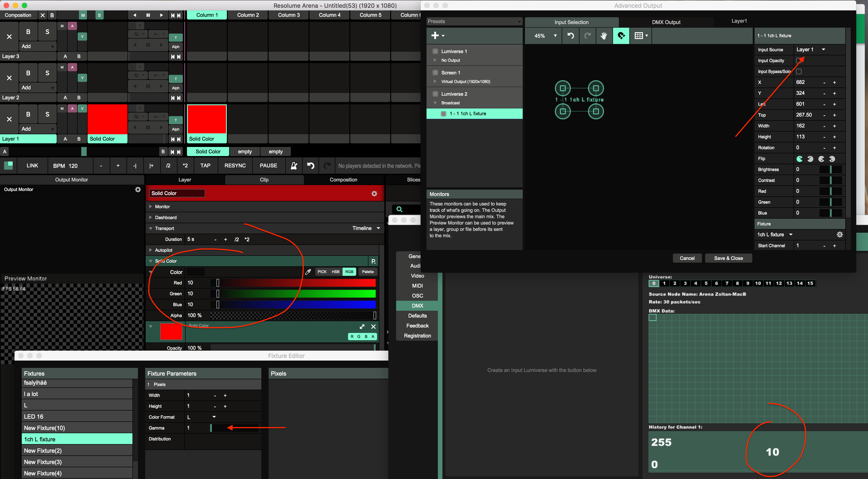Click the undo arrow in Advanced Output
The image size is (868, 479).
pos(571,36)
